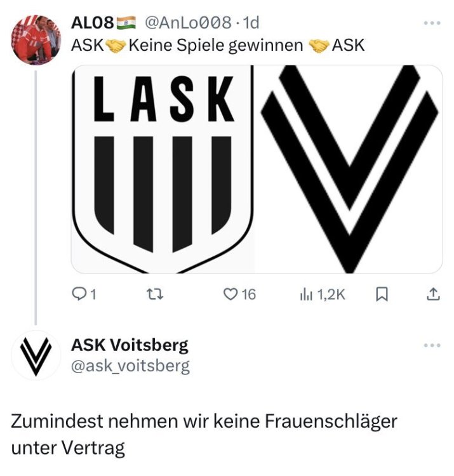This screenshot has height=476, width=454.
Task: Open more options on ASK Voitsberg reply
Action: (432, 345)
